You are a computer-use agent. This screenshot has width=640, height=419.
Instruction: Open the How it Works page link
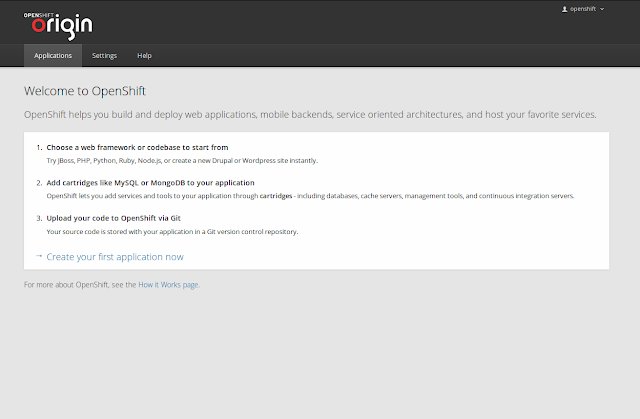click(x=168, y=285)
